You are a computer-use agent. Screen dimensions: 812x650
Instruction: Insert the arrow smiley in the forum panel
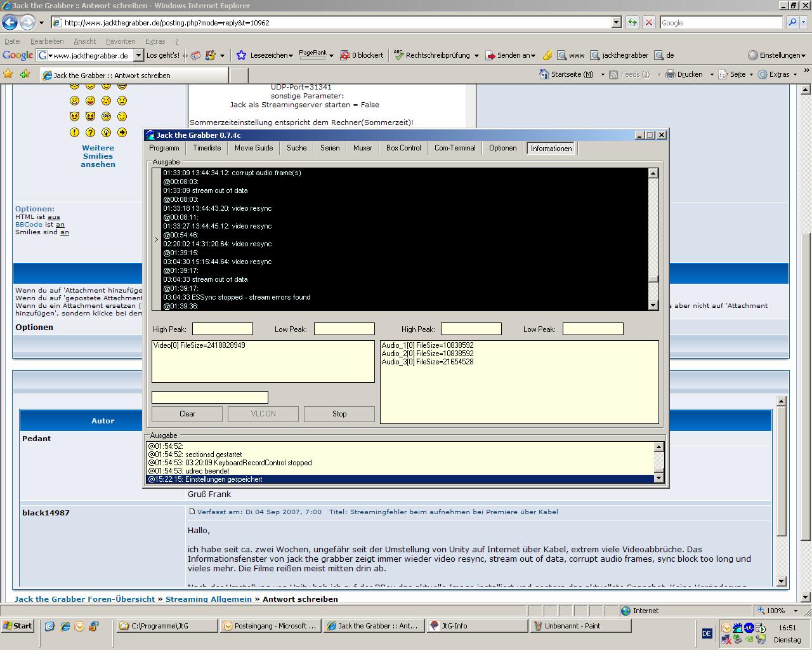pos(122,133)
